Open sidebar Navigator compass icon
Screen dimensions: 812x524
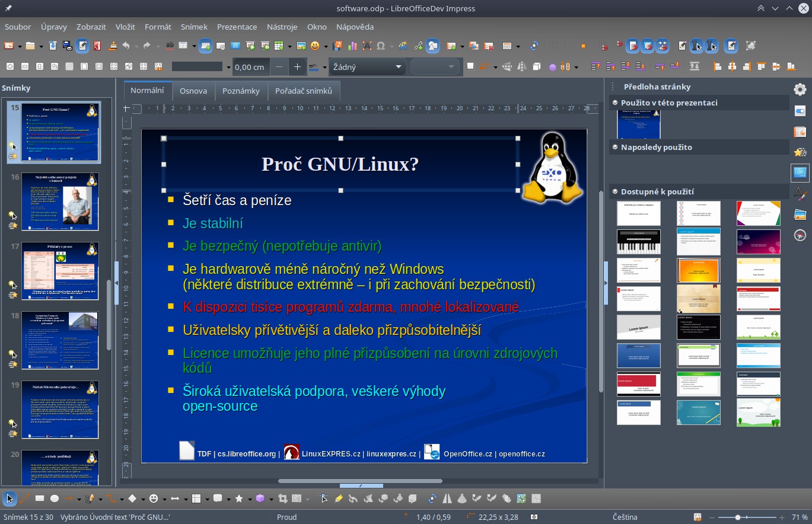coord(800,235)
